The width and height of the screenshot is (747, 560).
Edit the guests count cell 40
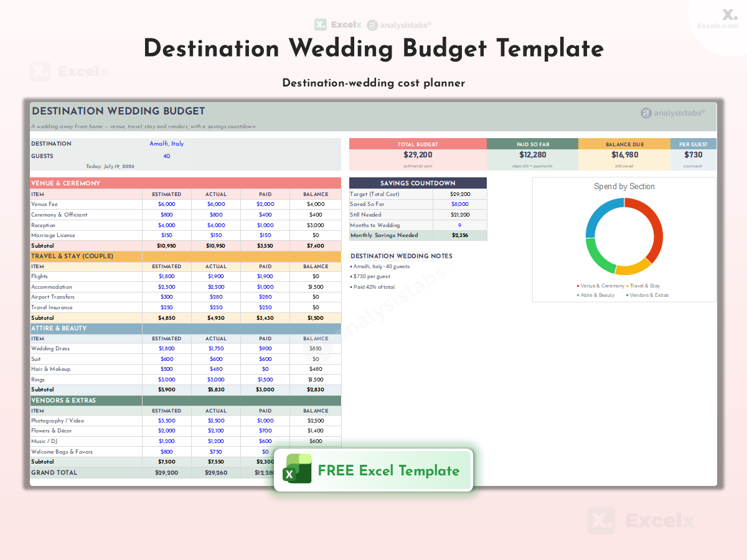pyautogui.click(x=166, y=156)
